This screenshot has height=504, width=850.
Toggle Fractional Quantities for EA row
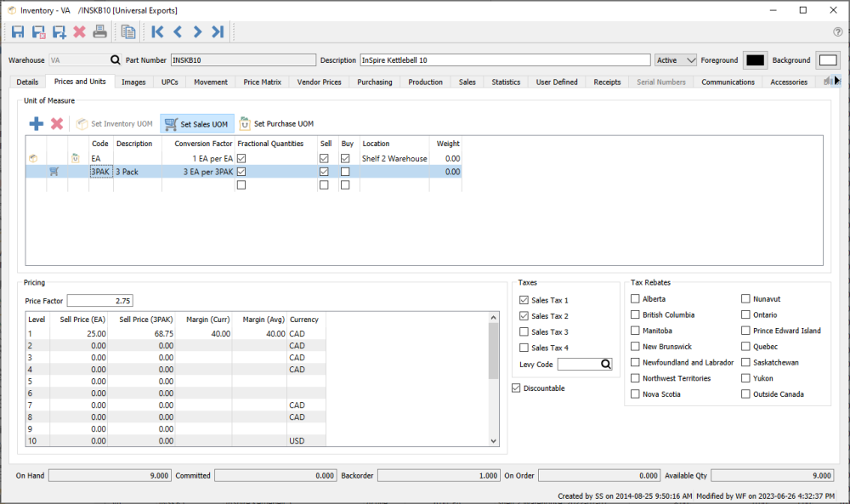pos(241,158)
